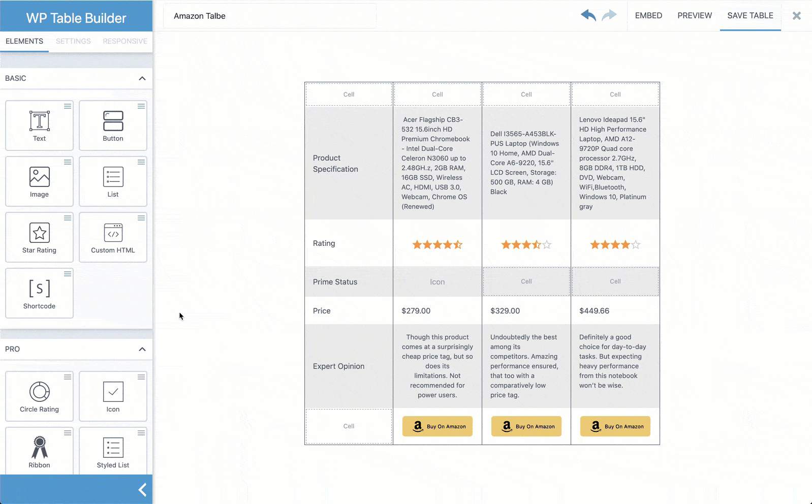Switch to the ELEMENTS tab
Viewport: 812px width, 504px height.
[x=24, y=41]
